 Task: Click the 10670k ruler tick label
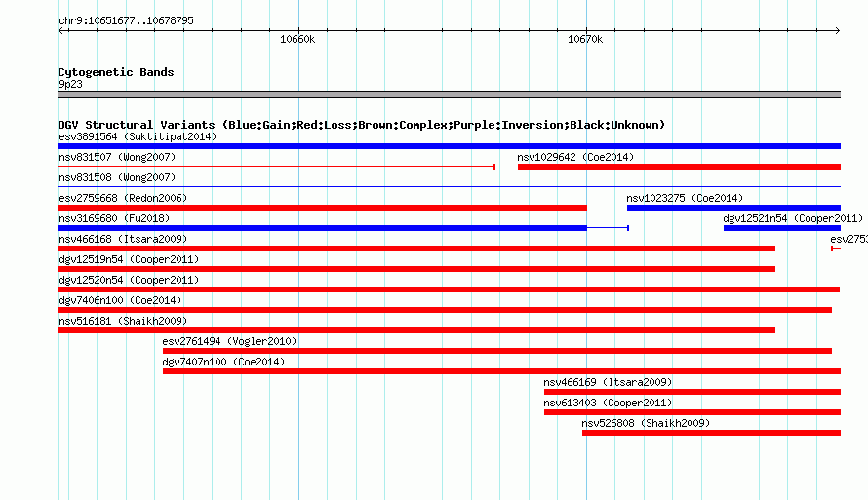(x=585, y=39)
